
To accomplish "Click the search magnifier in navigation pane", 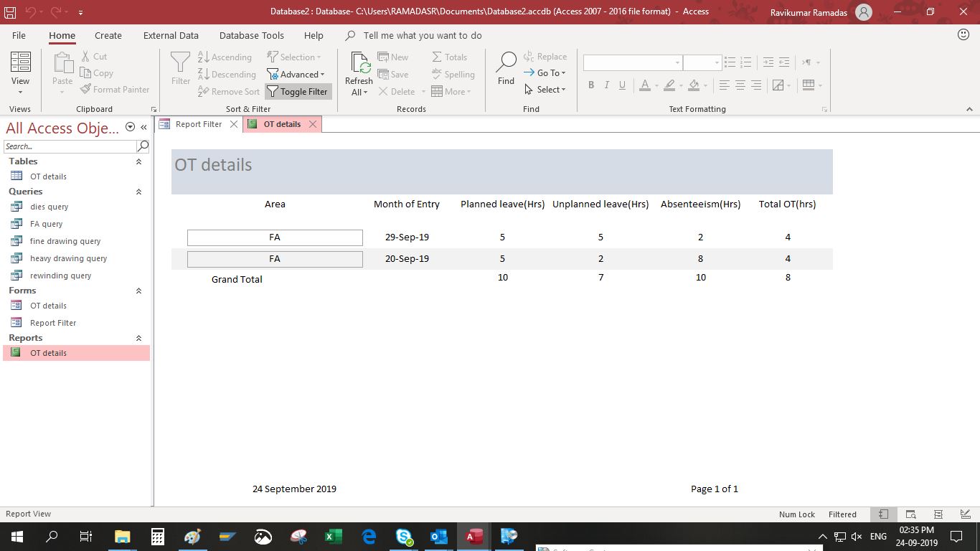I will pyautogui.click(x=143, y=146).
